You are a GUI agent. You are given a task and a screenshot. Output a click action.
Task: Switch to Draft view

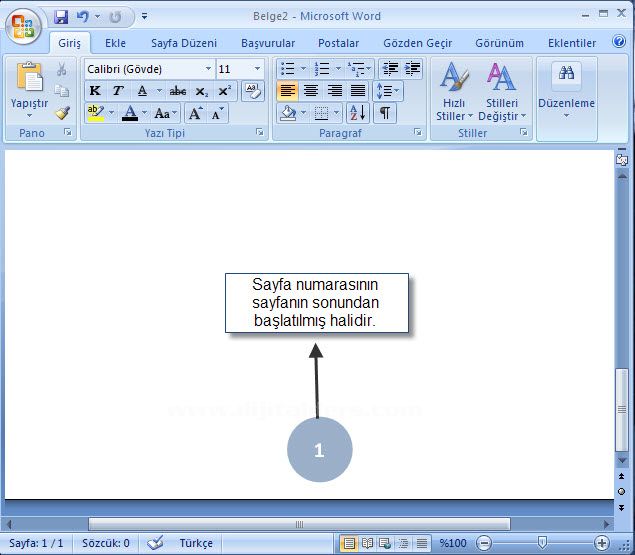pos(422,543)
